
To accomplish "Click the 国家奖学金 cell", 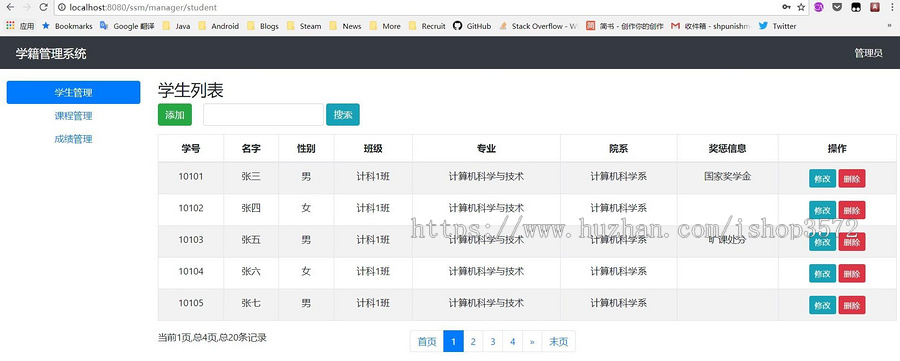I will coord(727,177).
